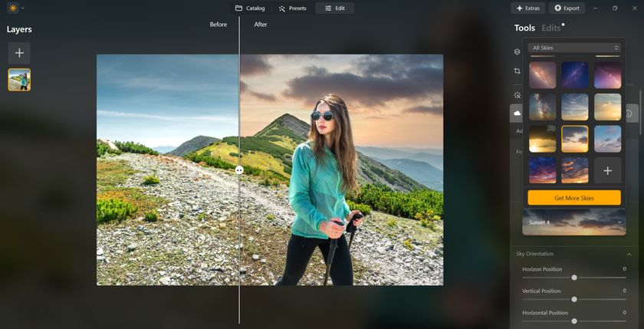Click the Sky Orientation section label
This screenshot has width=644, height=329.
(x=534, y=254)
